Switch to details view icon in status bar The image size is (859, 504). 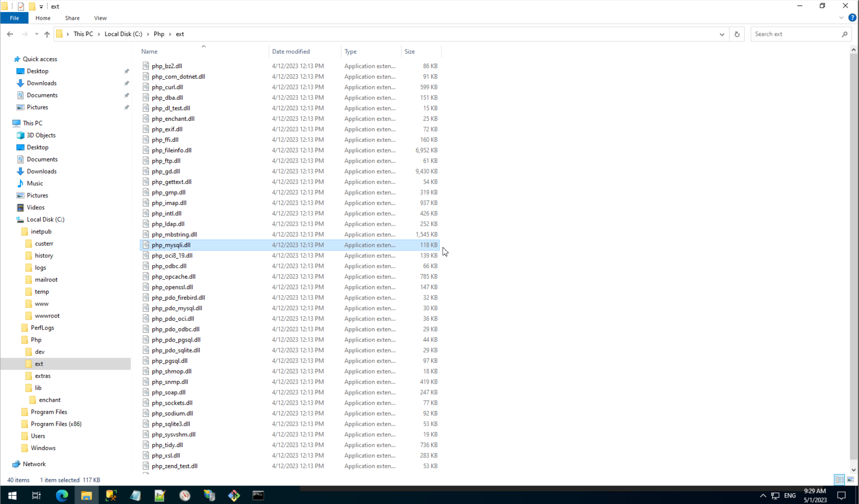[839, 480]
